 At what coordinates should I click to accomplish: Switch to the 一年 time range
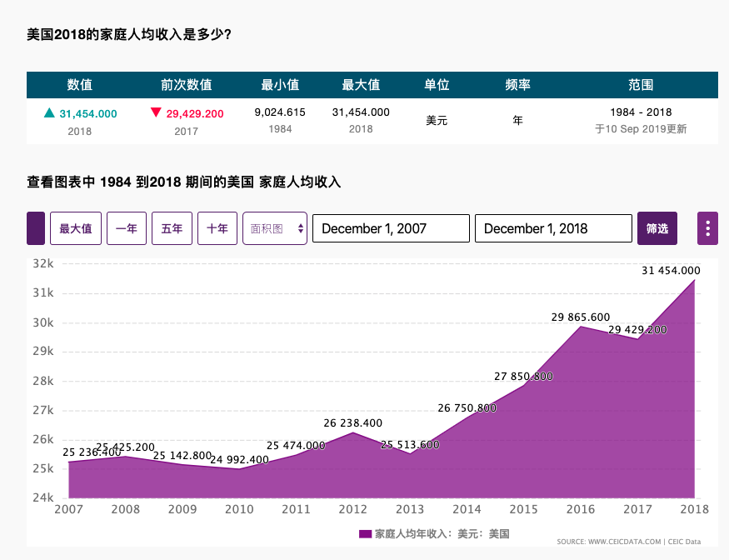126,227
